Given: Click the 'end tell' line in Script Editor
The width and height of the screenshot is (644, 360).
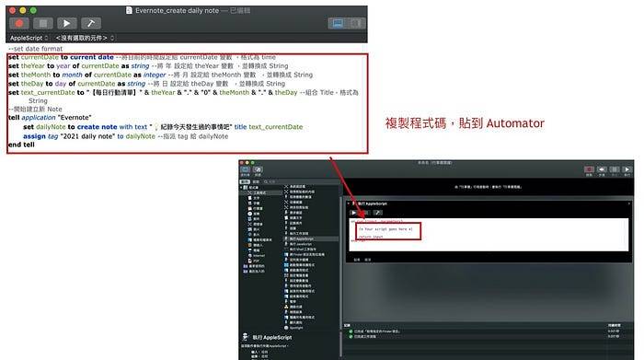Looking at the screenshot, I should 21,145.
